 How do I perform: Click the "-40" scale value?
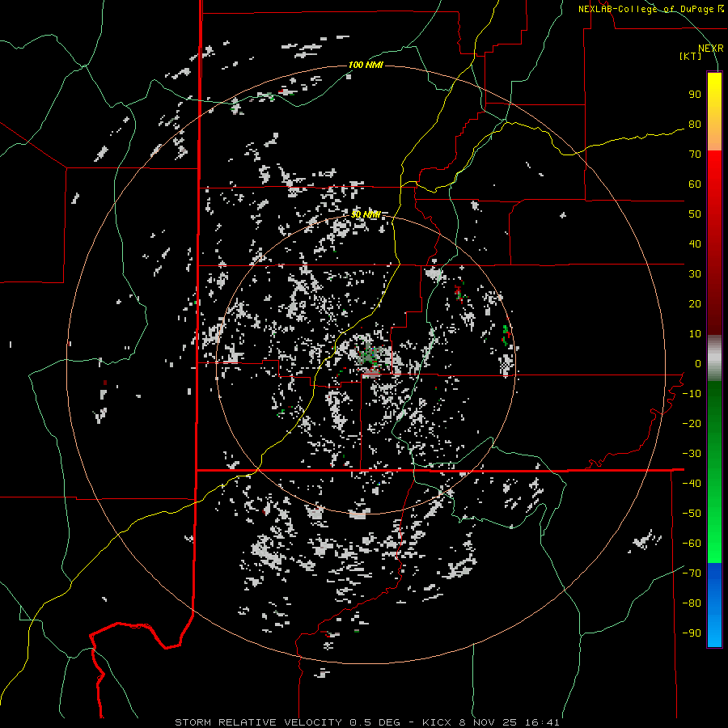[692, 484]
